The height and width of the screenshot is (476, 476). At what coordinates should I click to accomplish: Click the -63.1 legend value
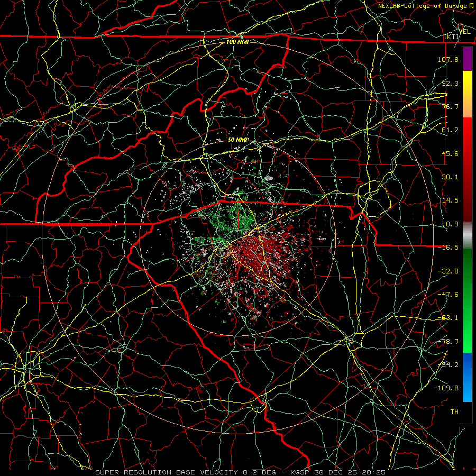(x=448, y=318)
